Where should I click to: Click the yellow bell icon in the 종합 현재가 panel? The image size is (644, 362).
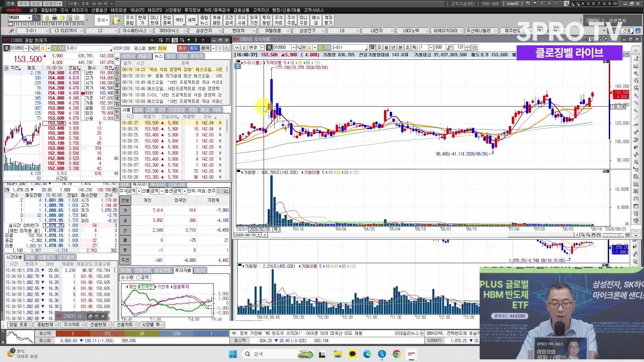(x=43, y=48)
